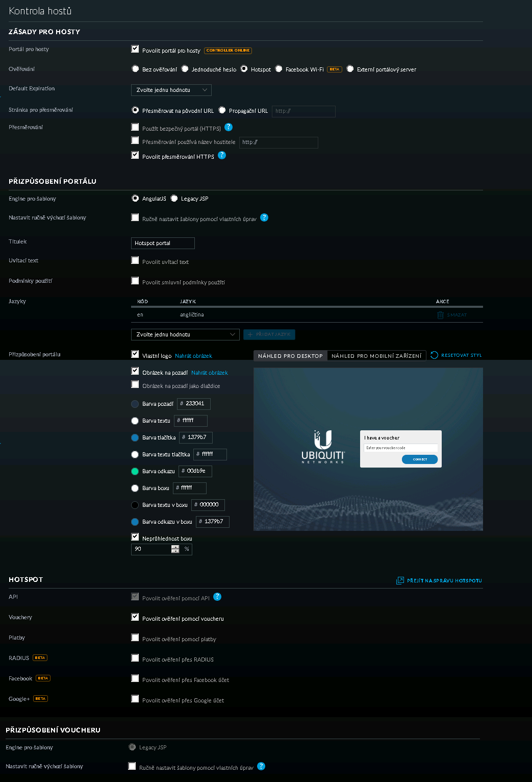Click the Přejít na správu hotspotu icon

pos(400,580)
